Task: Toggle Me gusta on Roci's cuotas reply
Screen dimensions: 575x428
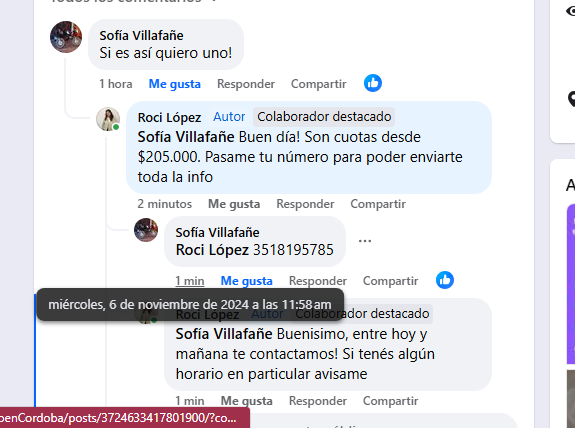Action: pyautogui.click(x=234, y=204)
